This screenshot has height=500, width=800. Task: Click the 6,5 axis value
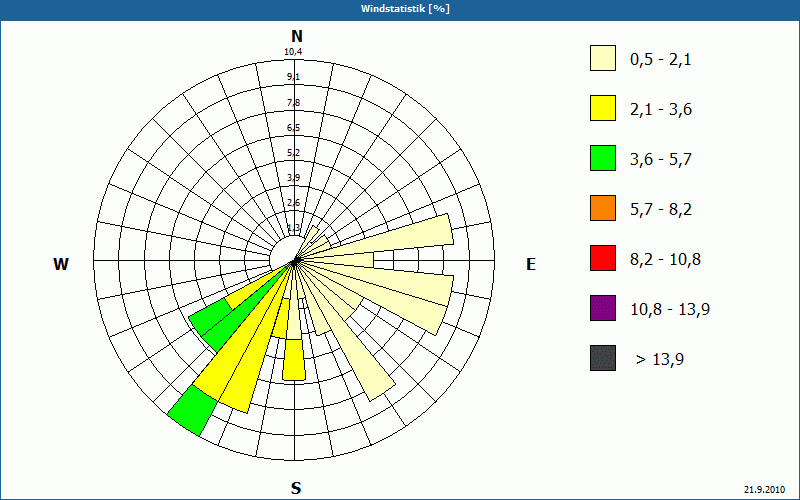coord(293,128)
